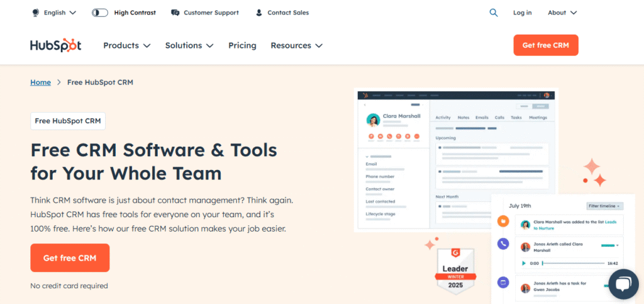Click the Last contacted field label
Image resolution: width=644 pixels, height=304 pixels.
pos(380,201)
